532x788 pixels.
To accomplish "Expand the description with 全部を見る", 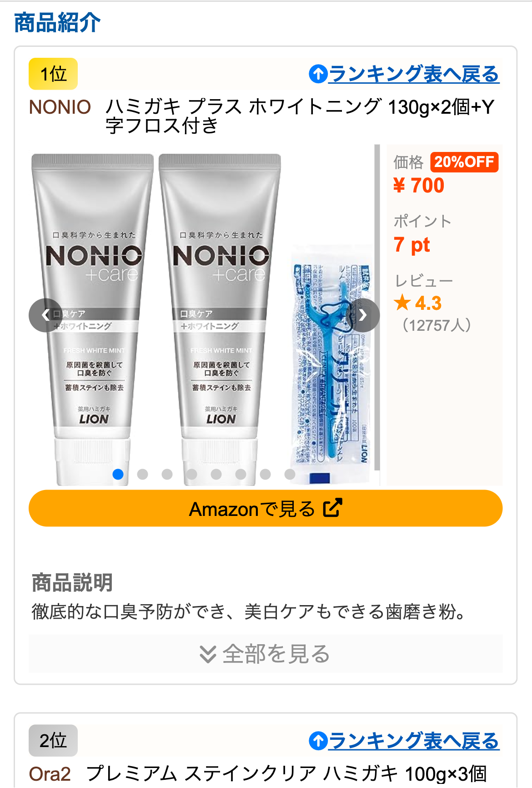I will (x=266, y=654).
